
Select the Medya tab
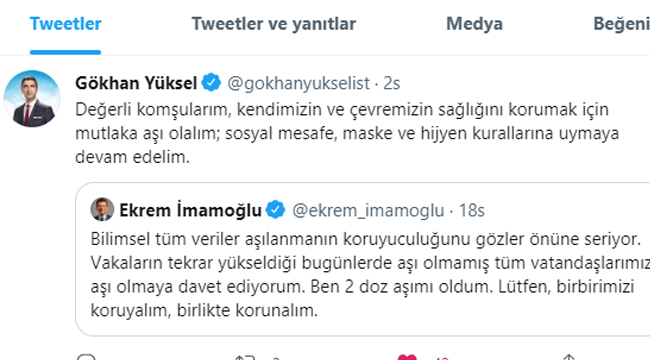[x=474, y=24]
